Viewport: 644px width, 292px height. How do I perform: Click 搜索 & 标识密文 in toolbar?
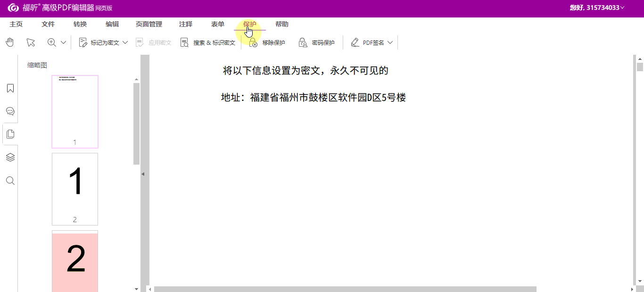click(x=208, y=43)
